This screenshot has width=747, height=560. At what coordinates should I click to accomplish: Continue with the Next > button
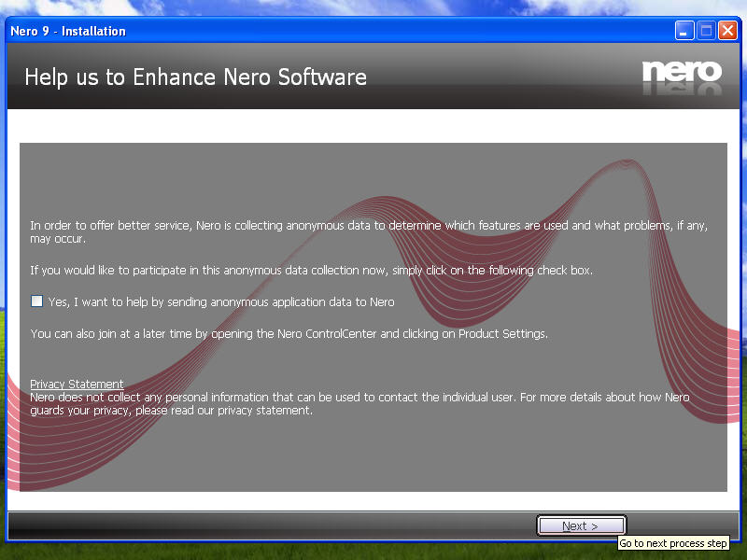click(581, 525)
